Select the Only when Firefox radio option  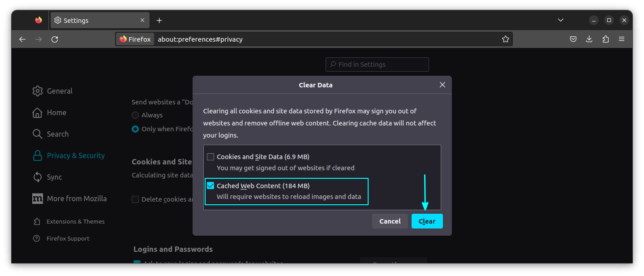135,129
